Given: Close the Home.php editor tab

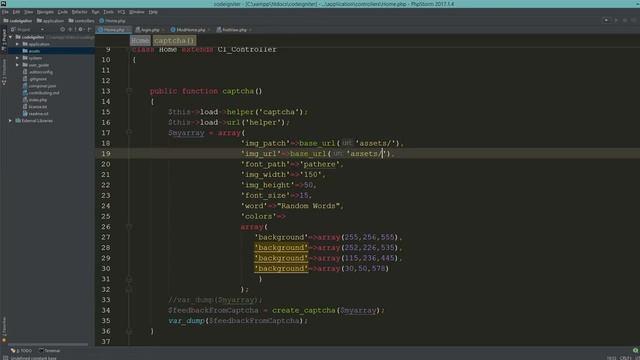Looking at the screenshot, I should pos(129,30).
